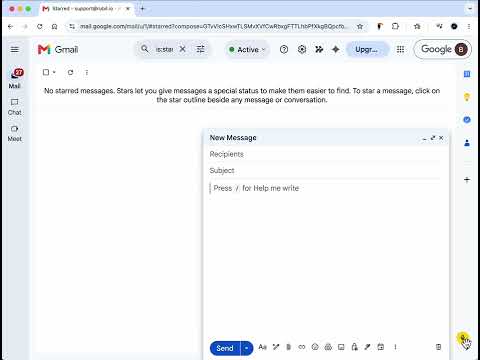The height and width of the screenshot is (360, 480).
Task: Open compose More options dots
Action: (395, 347)
